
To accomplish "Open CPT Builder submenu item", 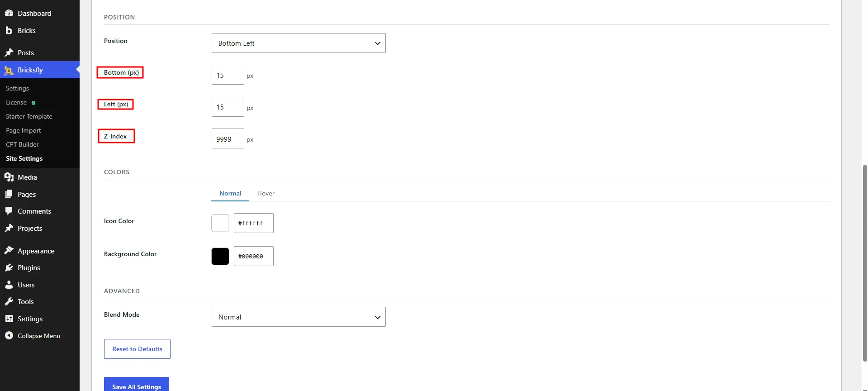I will tap(22, 144).
